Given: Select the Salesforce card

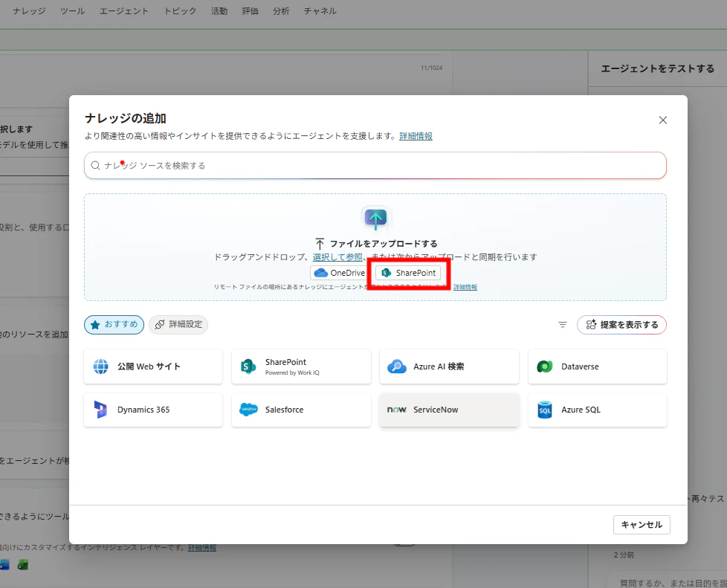Looking at the screenshot, I should [x=301, y=410].
